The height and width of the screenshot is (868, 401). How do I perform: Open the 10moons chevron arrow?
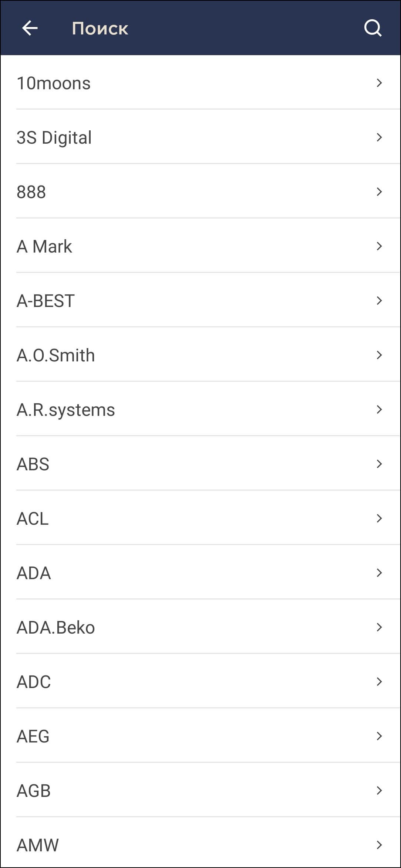(379, 83)
